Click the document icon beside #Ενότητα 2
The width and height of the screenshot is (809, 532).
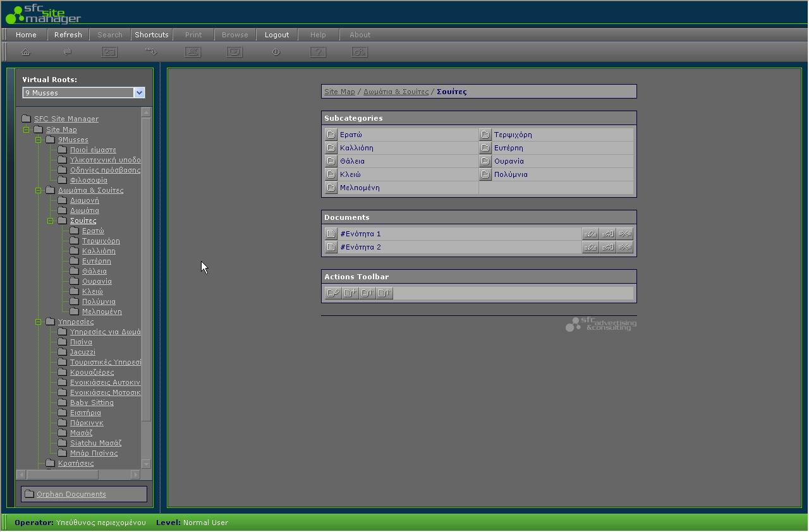(x=331, y=247)
